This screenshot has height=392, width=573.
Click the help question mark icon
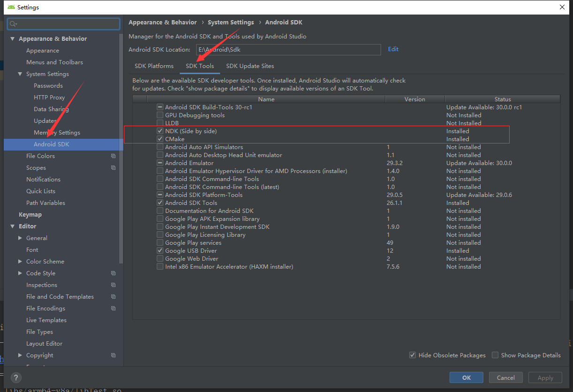coord(16,378)
